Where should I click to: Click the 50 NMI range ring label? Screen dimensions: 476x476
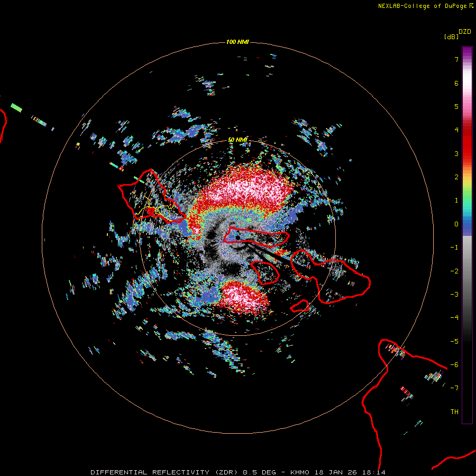(237, 140)
